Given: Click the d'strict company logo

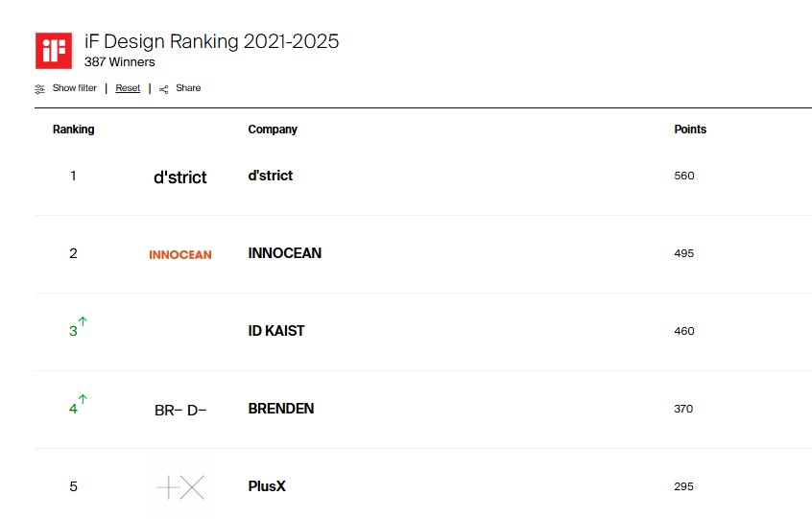Looking at the screenshot, I should coord(180,177).
